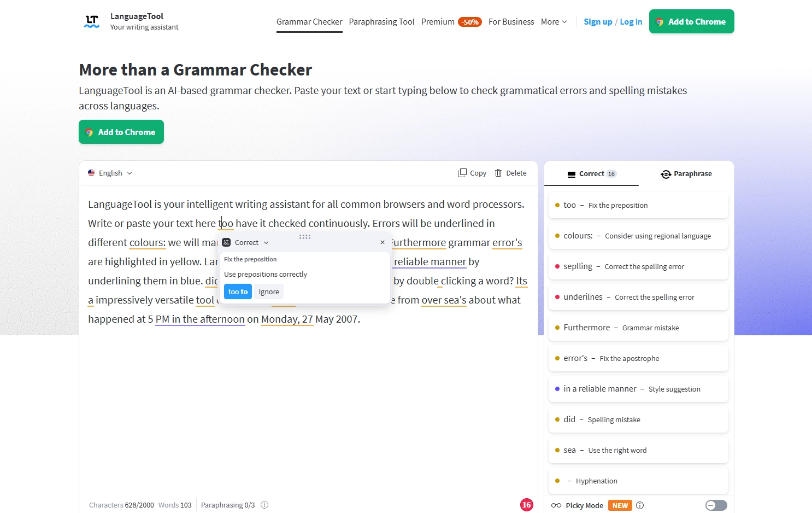The image size is (812, 513).
Task: Click the 16 count badge on Correct tab
Action: (611, 174)
